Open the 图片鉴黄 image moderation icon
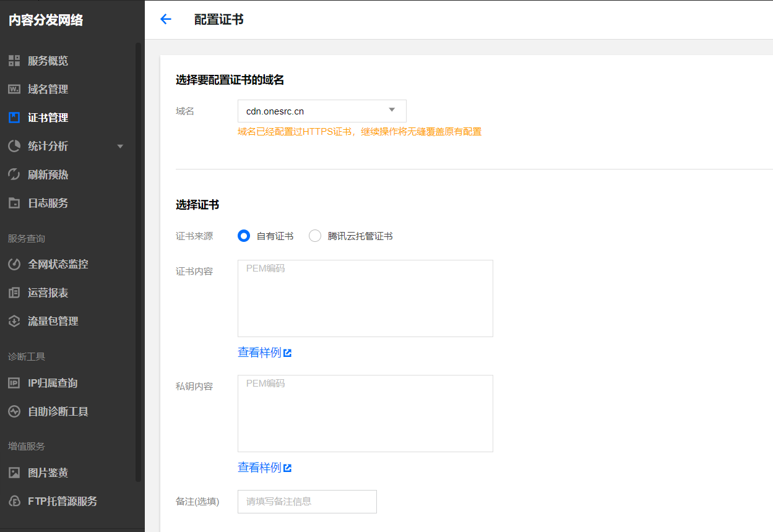The height and width of the screenshot is (532, 773). coord(14,473)
